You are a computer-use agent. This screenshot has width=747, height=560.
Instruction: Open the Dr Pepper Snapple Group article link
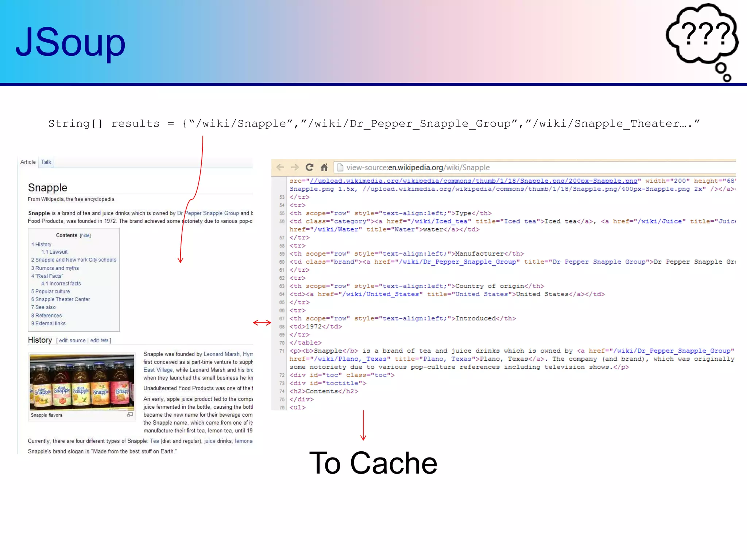208,213
